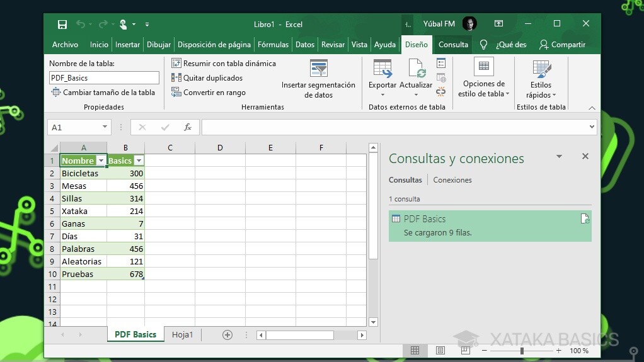644x362 pixels.
Task: Open the Basics column filter dropdown
Action: click(x=139, y=161)
